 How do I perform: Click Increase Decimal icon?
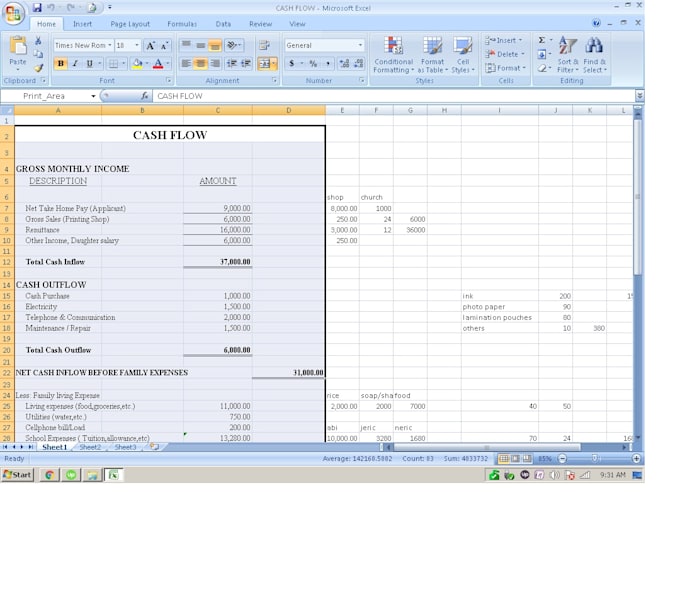pos(344,64)
